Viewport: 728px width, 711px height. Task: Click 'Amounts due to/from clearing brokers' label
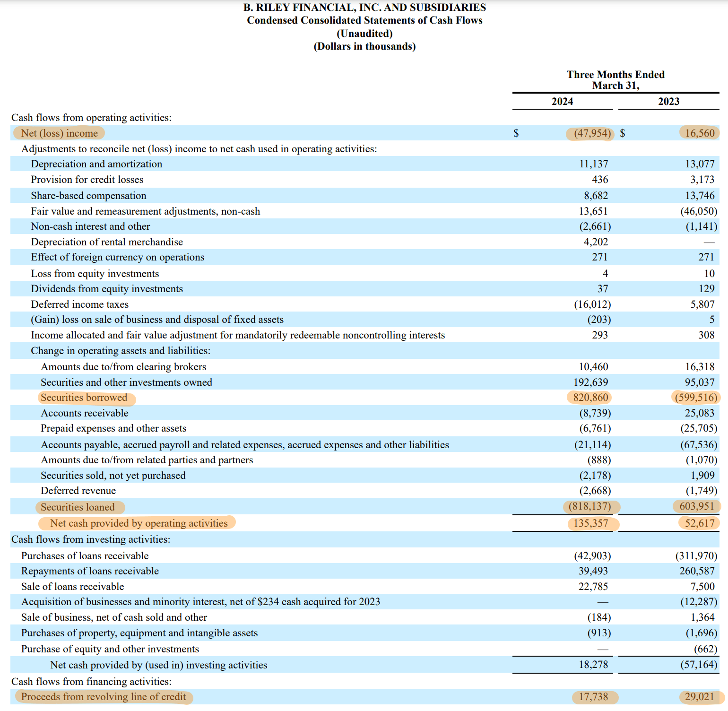(x=123, y=367)
